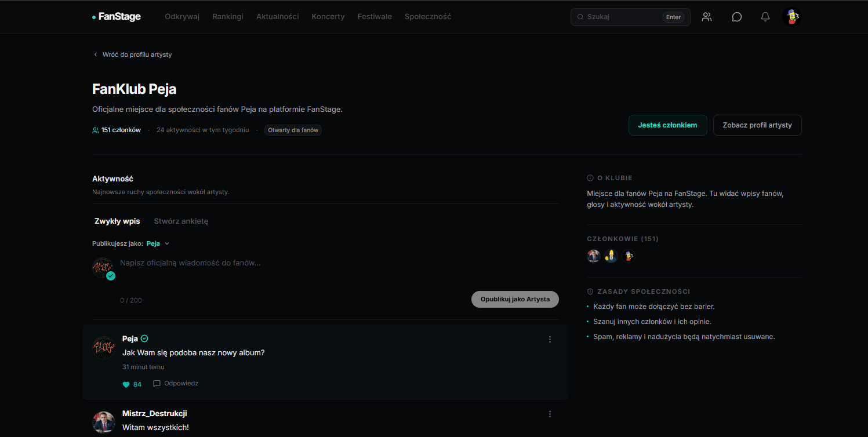Click the 'Zobacz profil artysty' button
868x437 pixels.
[x=757, y=125]
